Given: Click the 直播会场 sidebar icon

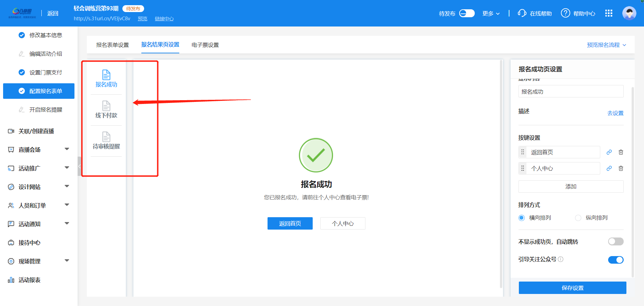Looking at the screenshot, I should 11,150.
